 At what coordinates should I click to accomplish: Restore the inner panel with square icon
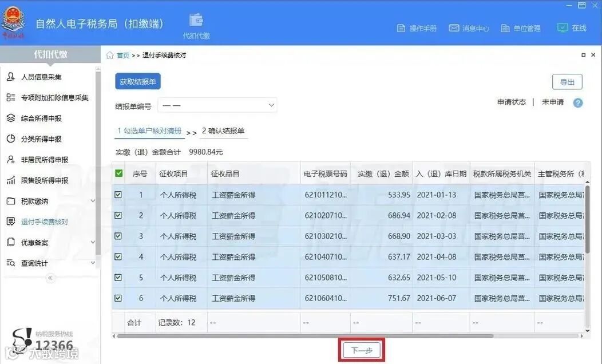(583, 56)
